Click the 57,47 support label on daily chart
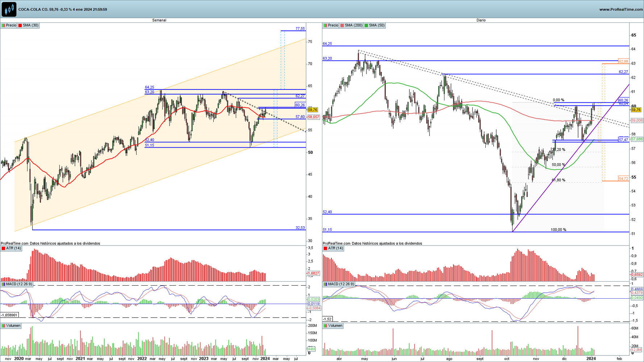644x362 pixels. [x=623, y=140]
